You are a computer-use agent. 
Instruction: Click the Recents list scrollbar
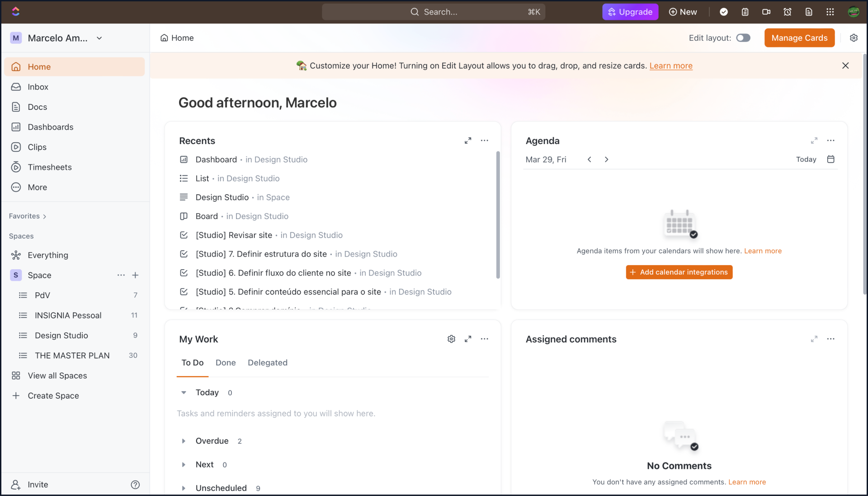pyautogui.click(x=498, y=215)
